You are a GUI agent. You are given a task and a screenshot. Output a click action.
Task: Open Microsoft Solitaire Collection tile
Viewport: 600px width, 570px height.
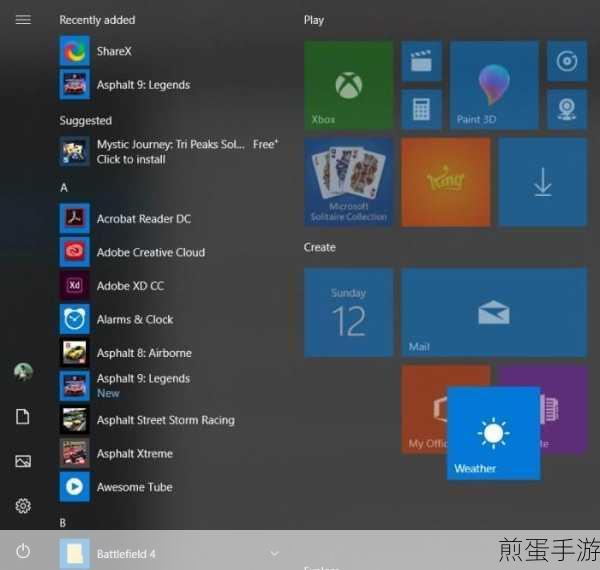coord(349,182)
